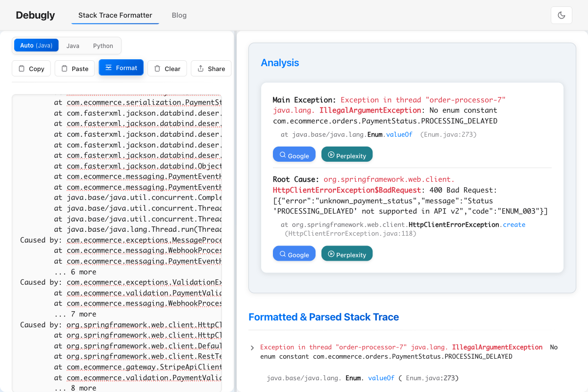
Task: Share the stack trace
Action: click(211, 69)
